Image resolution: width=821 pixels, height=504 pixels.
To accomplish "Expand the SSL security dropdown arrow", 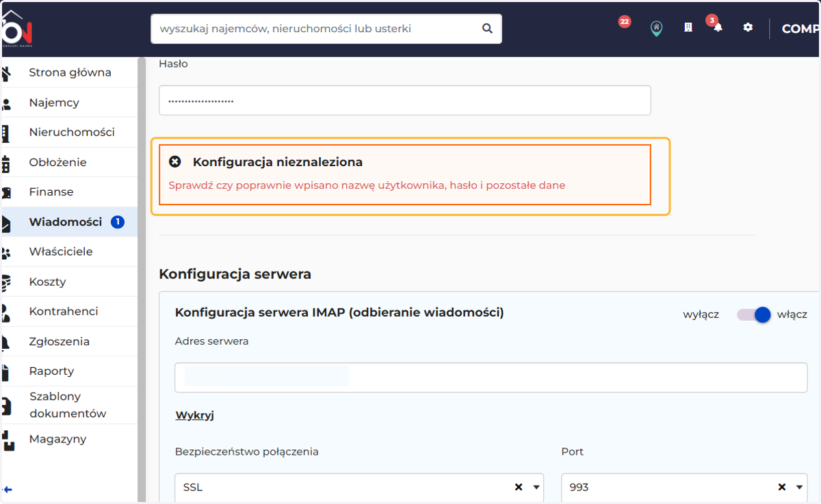I will pos(536,488).
